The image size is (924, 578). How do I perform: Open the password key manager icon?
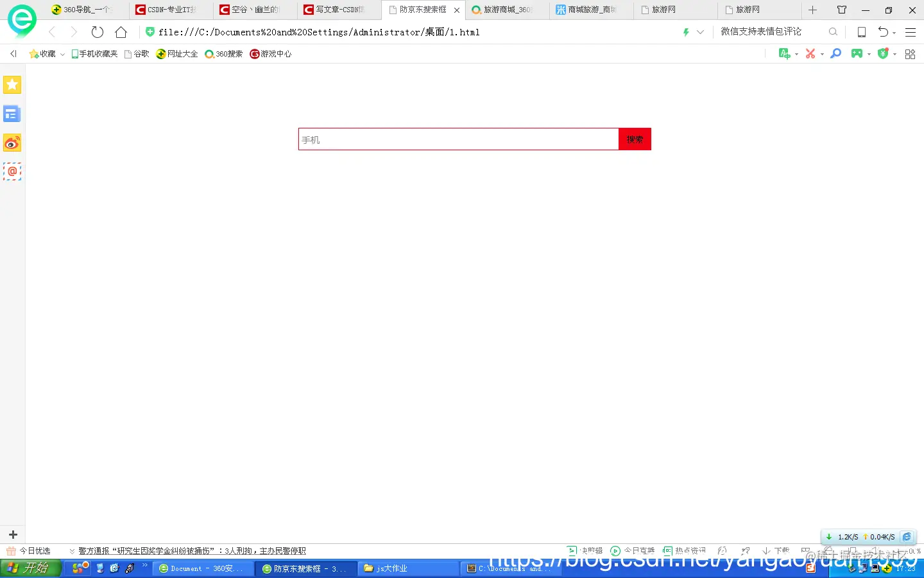coord(835,54)
